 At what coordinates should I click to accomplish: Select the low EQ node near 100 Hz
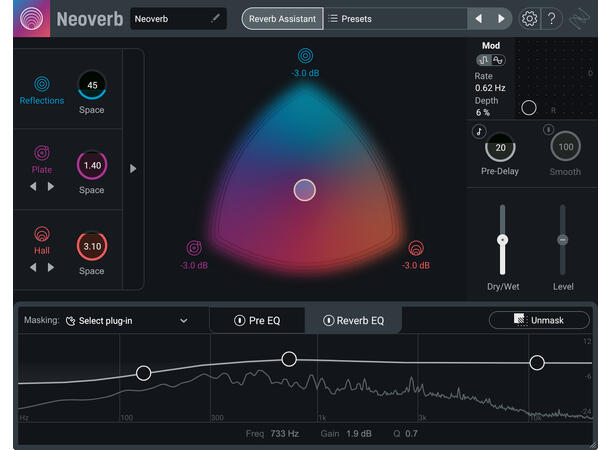[x=144, y=373]
